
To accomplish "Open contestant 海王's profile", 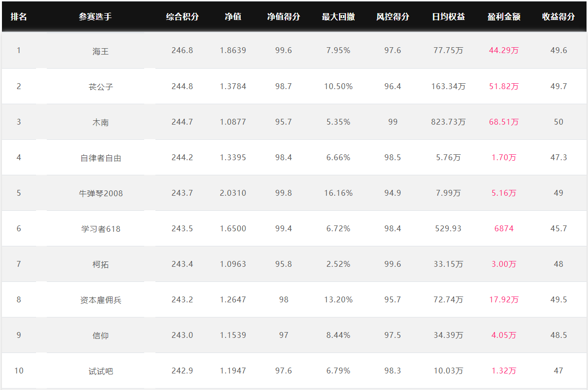I will [x=101, y=51].
